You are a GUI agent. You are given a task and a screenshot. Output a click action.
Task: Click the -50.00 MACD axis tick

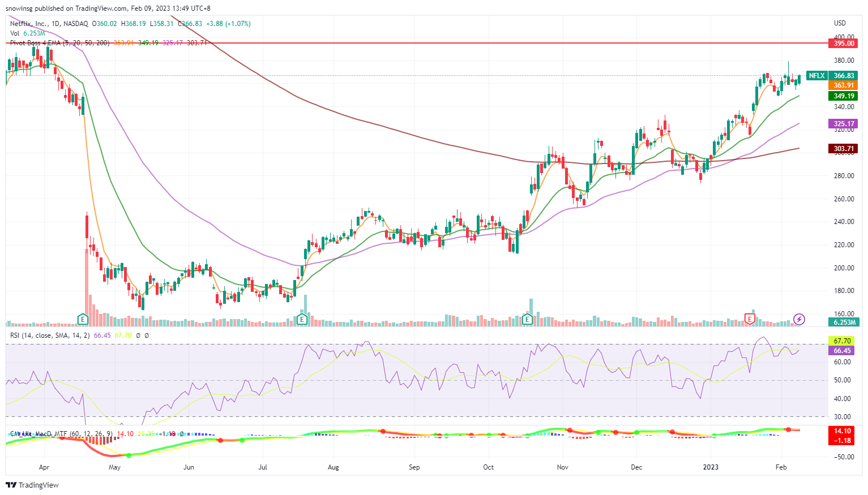pos(843,457)
